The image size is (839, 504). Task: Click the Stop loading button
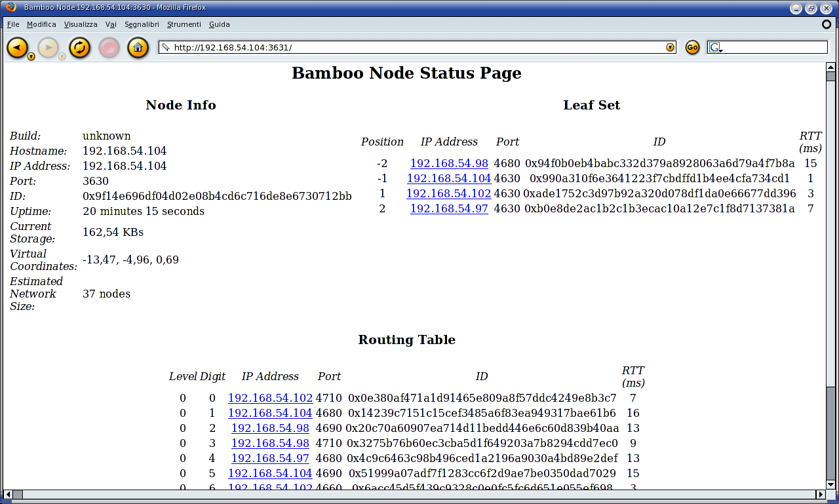[109, 47]
